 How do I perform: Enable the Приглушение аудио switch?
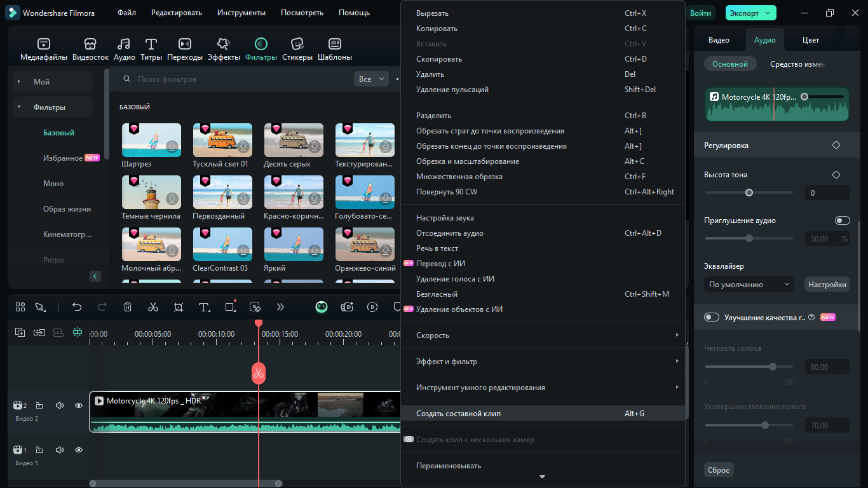(842, 220)
